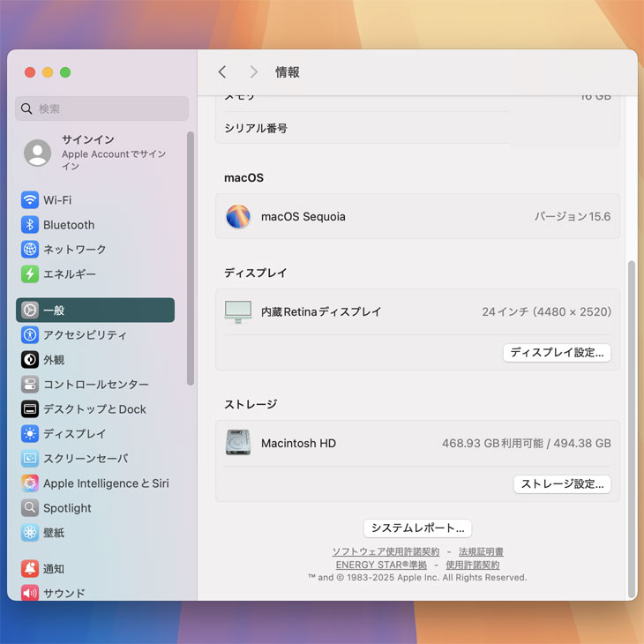Open システムレポート... button
This screenshot has height=644, width=644.
click(x=417, y=528)
